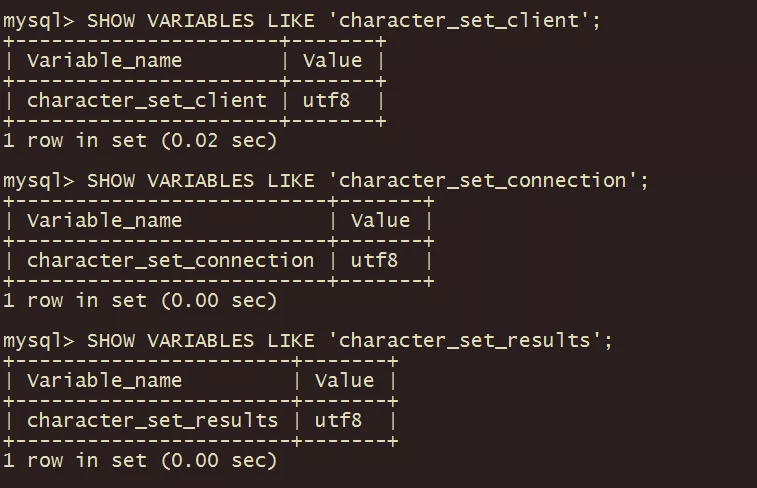This screenshot has height=488, width=757.
Task: Click the character_set_connection cell in second table
Action: point(171,260)
